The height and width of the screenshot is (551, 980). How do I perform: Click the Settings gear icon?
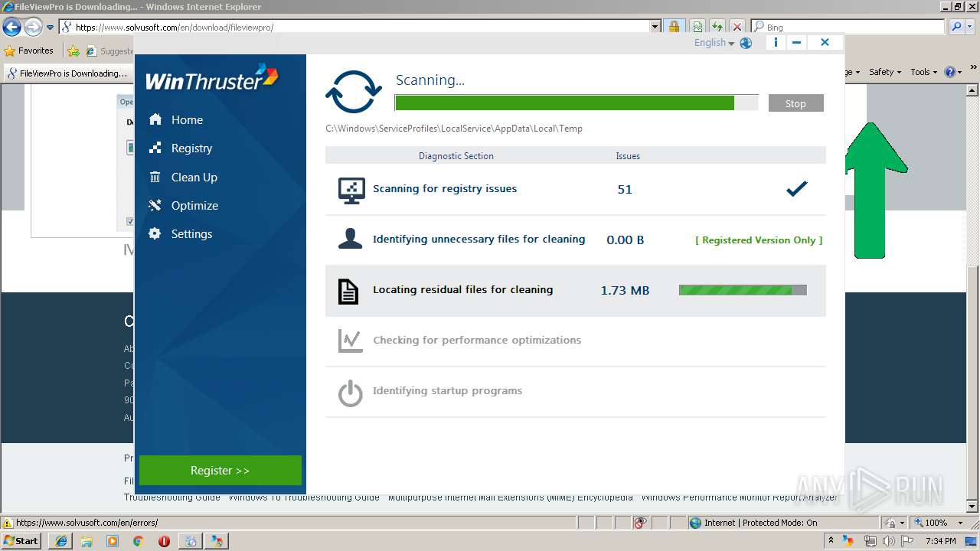(x=155, y=233)
